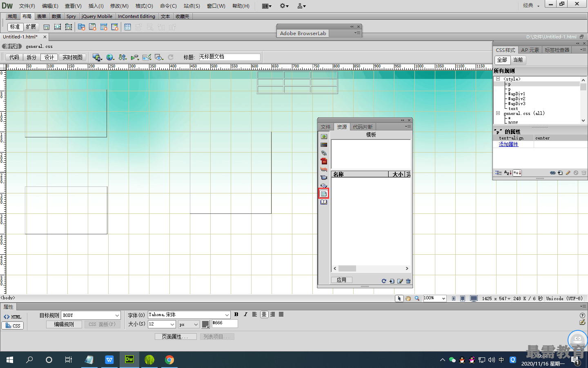Screen dimensions: 588x368
Task: Open Chrome from the Windows taskbar
Action: tap(169, 360)
